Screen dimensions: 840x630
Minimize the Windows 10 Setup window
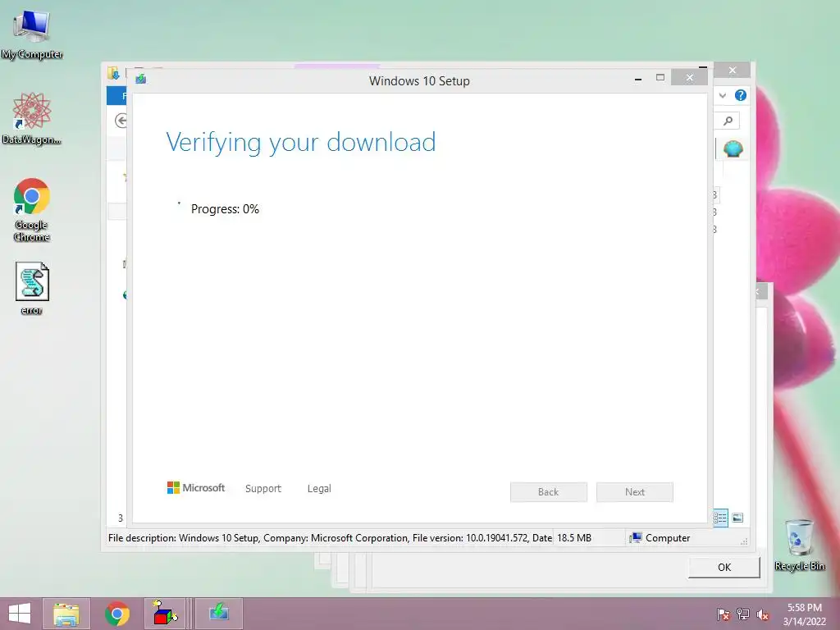(638, 79)
